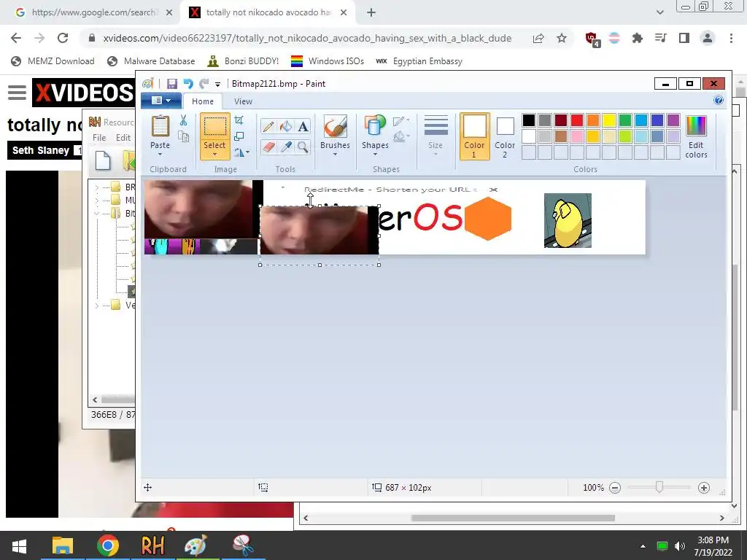Open the Egyptian Embassy bookmark

419,61
